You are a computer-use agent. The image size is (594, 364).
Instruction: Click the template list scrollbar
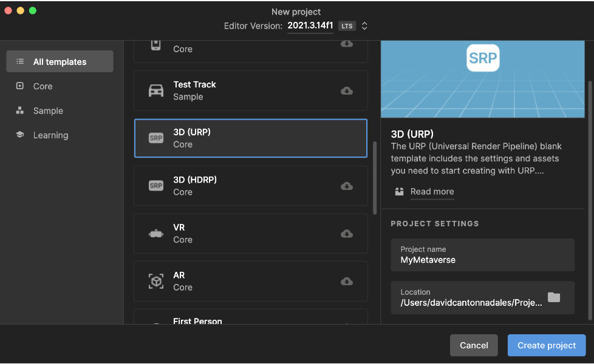coord(375,178)
